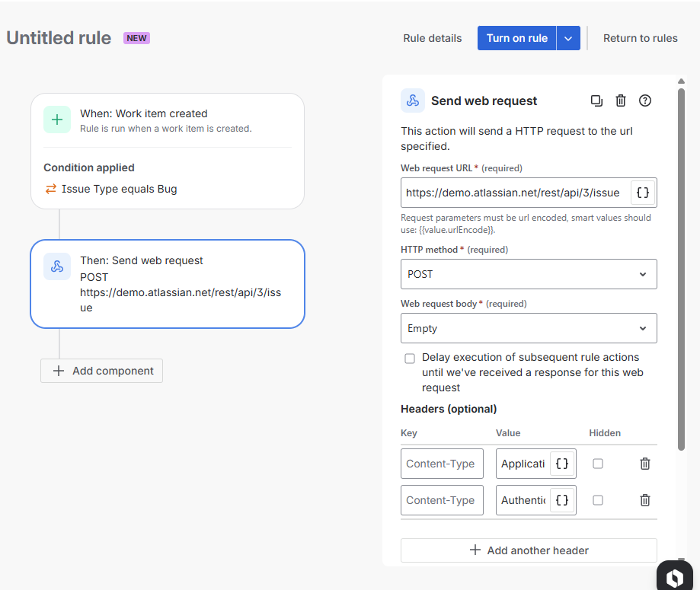Open the arrow menu beside Turn on rule
The height and width of the screenshot is (590, 700).
click(x=568, y=38)
